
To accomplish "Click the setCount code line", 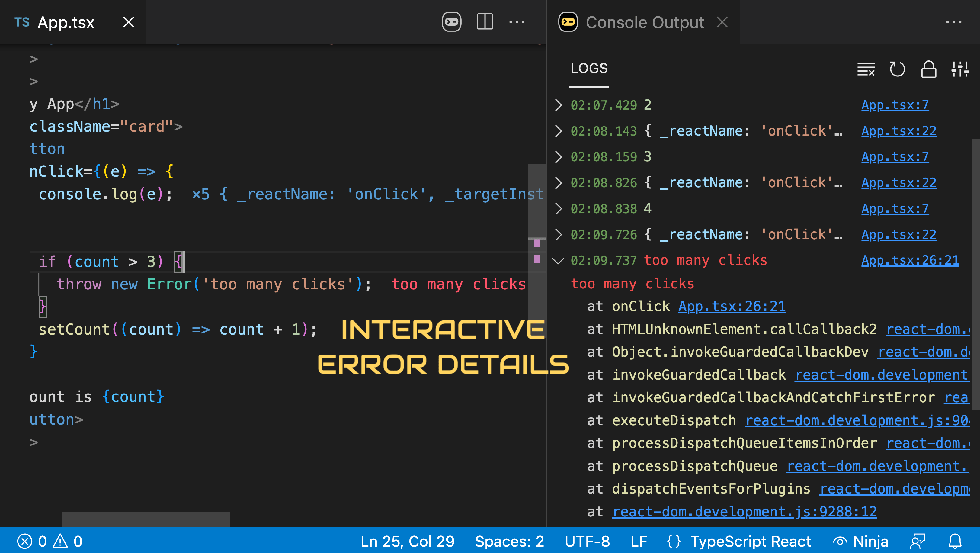I will tap(177, 329).
